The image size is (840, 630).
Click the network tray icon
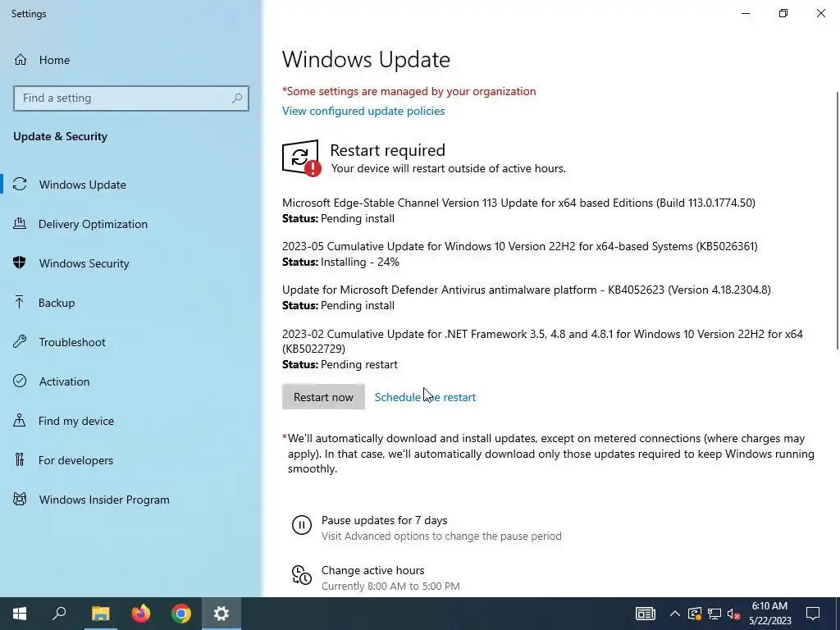tap(714, 614)
